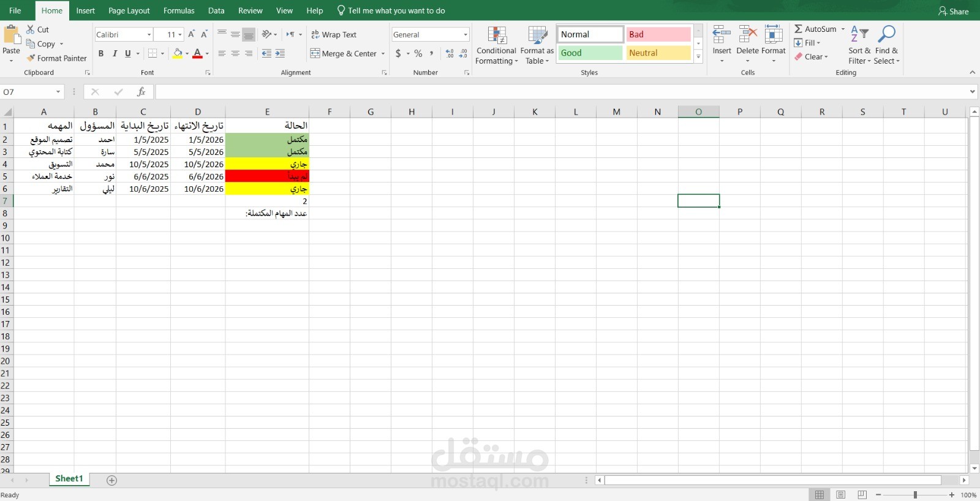Toggle Underline formatting
This screenshot has height=501, width=980.
pos(128,53)
